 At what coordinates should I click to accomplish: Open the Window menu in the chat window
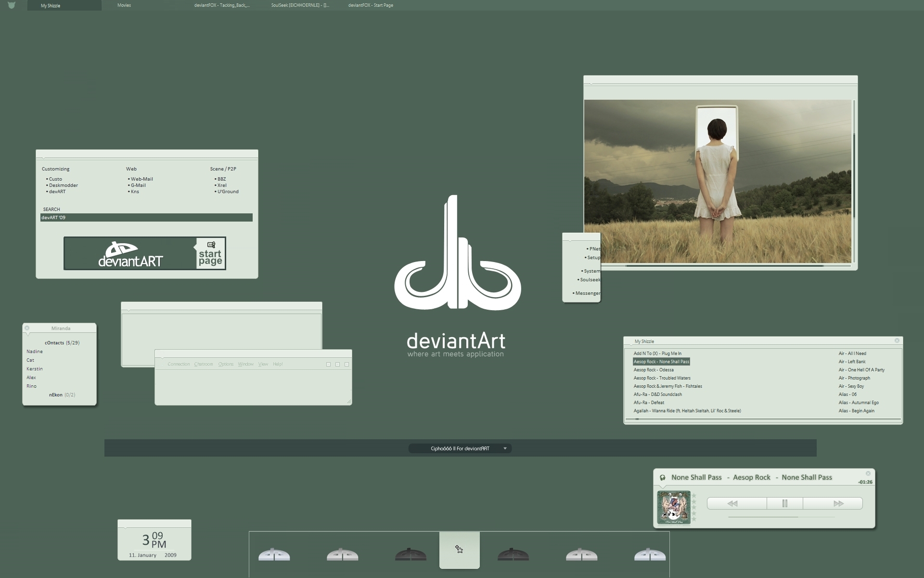[x=245, y=364]
